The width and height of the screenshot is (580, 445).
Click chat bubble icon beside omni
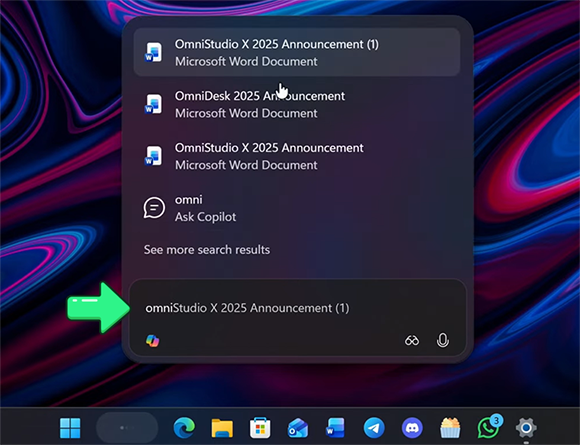click(x=154, y=208)
